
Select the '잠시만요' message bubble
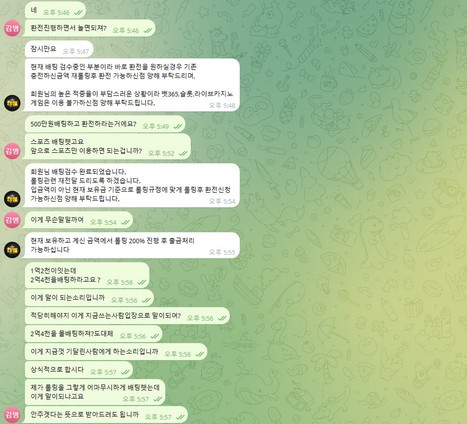click(x=59, y=49)
